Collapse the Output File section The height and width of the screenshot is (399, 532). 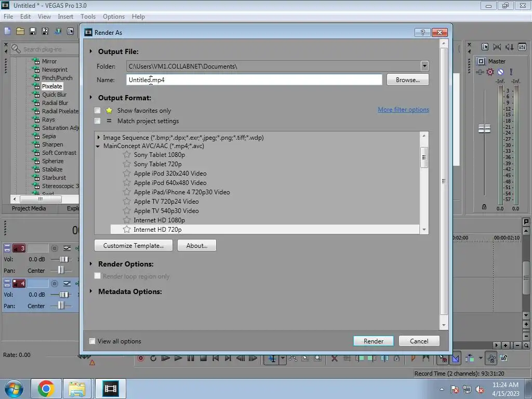point(91,51)
